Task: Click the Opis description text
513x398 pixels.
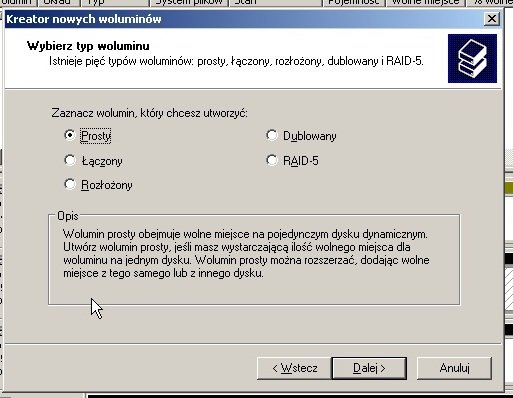Action: (x=246, y=254)
